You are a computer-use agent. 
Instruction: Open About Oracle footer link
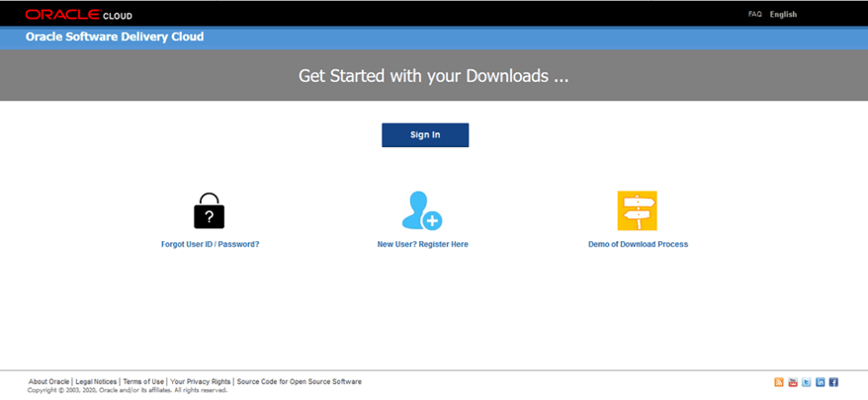(48, 382)
